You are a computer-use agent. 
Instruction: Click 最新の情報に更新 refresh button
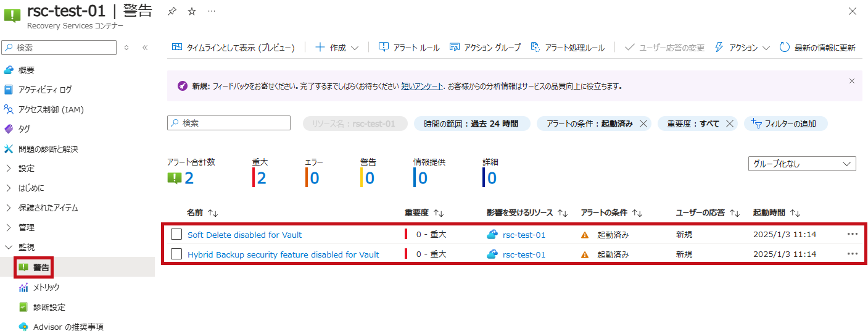[817, 48]
